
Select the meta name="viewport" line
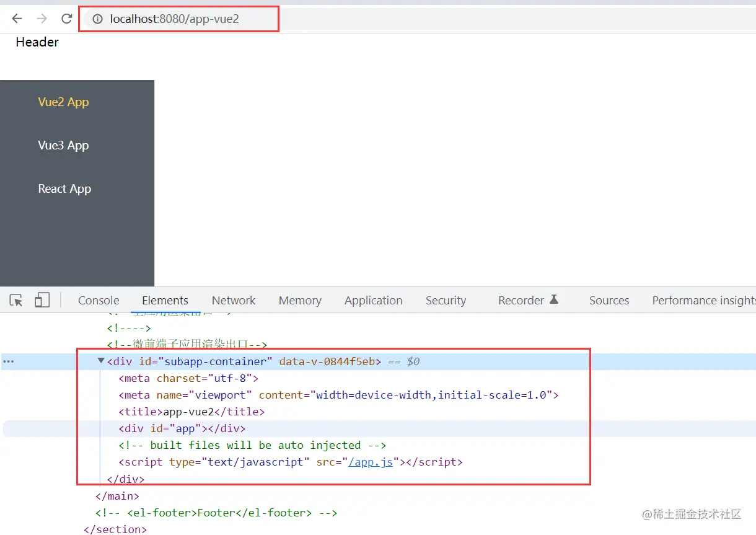[339, 395]
